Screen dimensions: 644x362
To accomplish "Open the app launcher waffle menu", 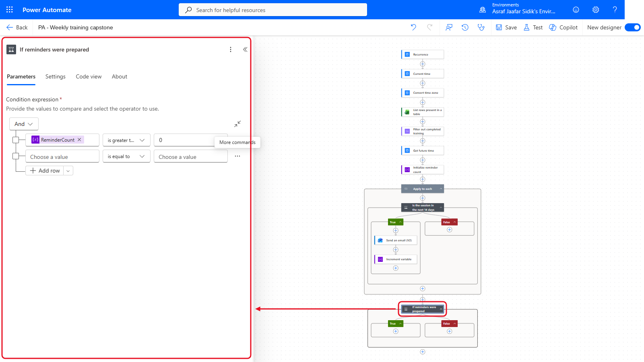I will (x=10, y=10).
